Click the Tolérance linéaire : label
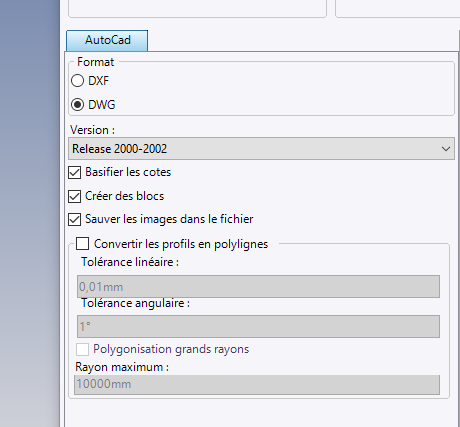Viewport: 460px width, 427px height. click(130, 262)
